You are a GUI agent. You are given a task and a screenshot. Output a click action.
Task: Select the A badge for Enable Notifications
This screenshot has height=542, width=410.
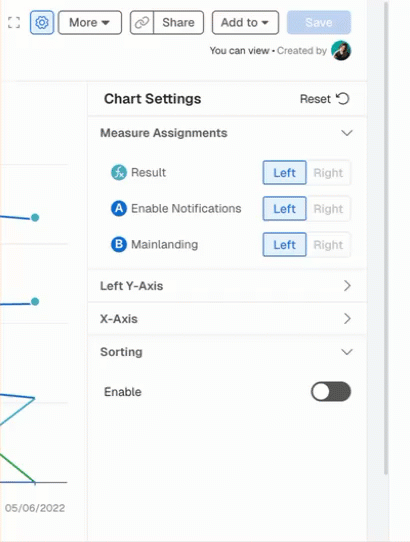(119, 208)
